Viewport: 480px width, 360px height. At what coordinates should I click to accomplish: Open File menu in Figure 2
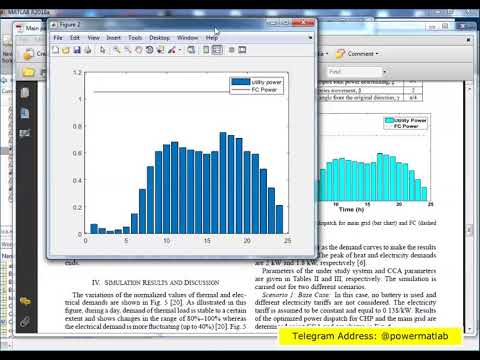[x=58, y=38]
